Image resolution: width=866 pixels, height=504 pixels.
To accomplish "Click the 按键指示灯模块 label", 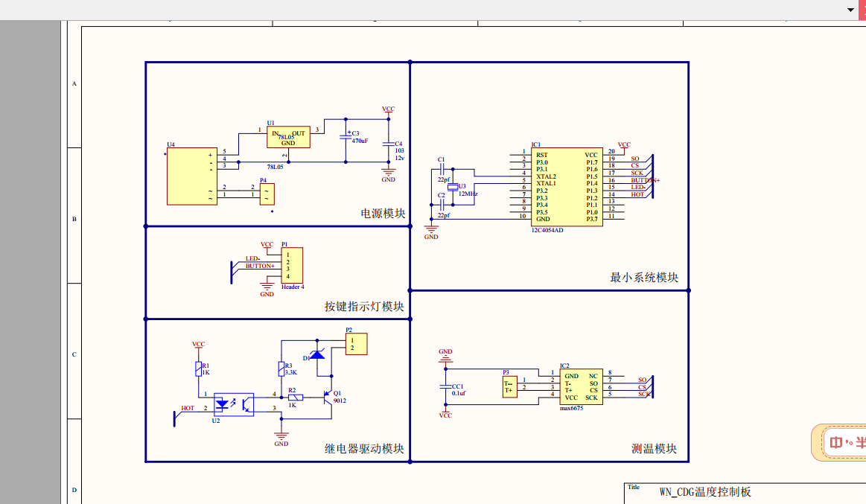I will tap(364, 307).
